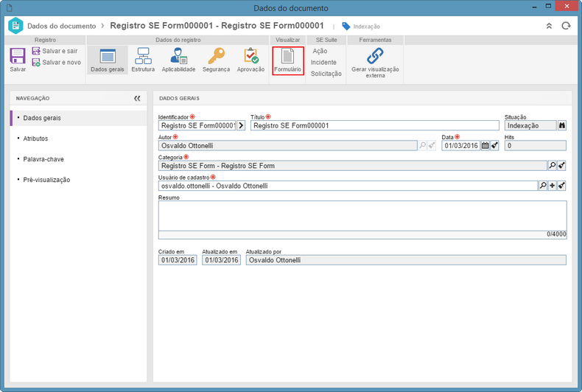
Task: Click the search icon for Categoria
Action: [553, 166]
